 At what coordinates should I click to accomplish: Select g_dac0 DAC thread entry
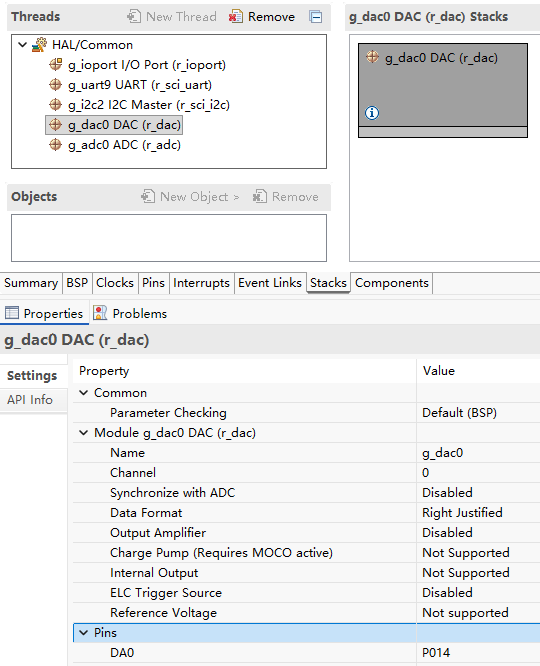click(x=114, y=125)
